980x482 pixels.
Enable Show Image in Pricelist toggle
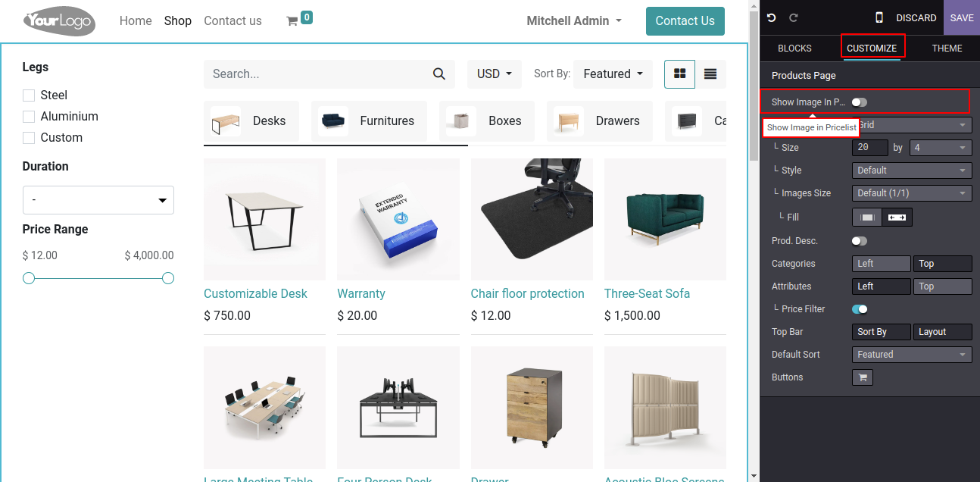860,102
